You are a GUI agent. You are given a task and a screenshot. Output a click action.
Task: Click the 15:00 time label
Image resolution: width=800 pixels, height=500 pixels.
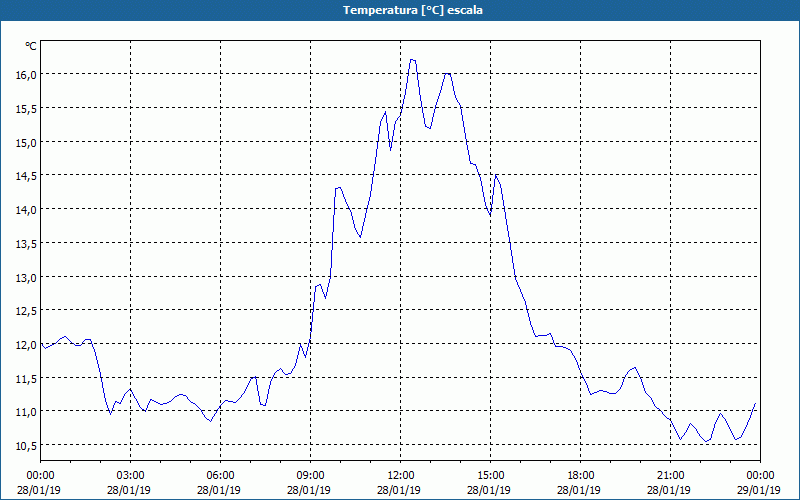490,476
